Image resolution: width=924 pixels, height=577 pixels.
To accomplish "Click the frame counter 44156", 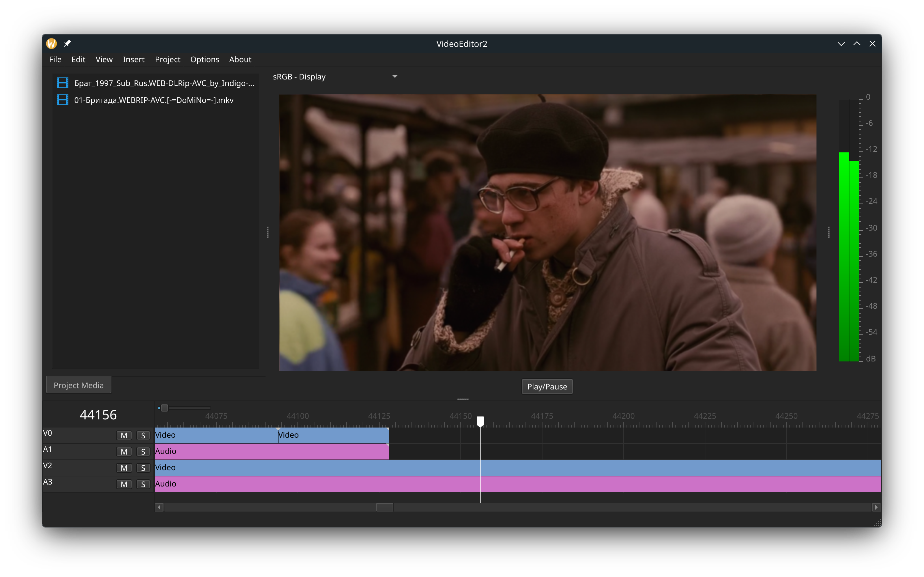I will pos(98,415).
